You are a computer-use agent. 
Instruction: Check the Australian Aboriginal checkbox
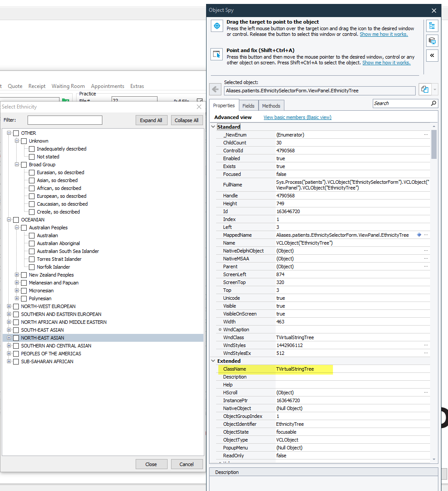(x=32, y=243)
